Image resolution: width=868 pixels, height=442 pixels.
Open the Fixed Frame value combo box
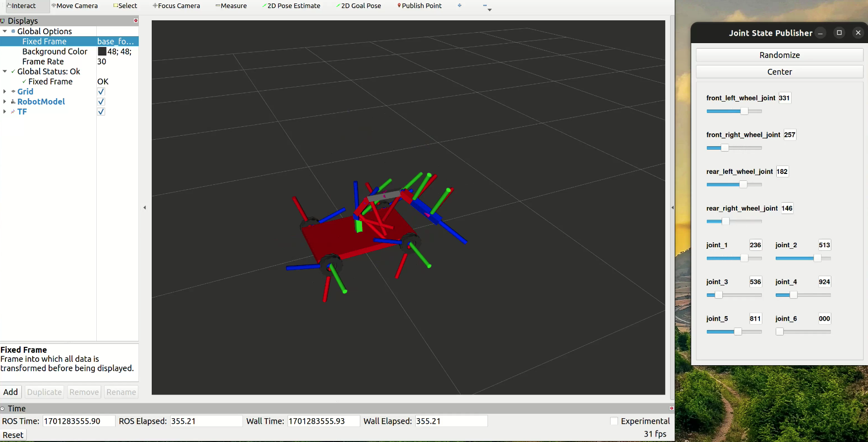pos(117,42)
